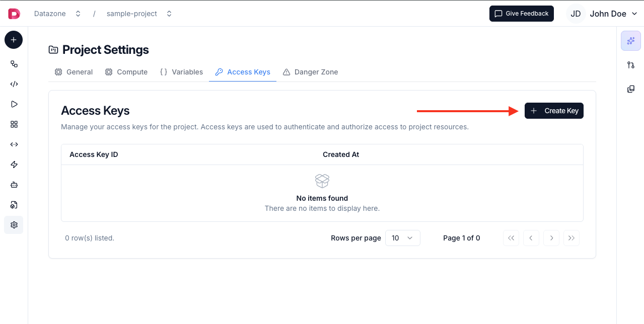The height and width of the screenshot is (324, 644).
Task: Click the Give Feedback button
Action: click(x=521, y=14)
